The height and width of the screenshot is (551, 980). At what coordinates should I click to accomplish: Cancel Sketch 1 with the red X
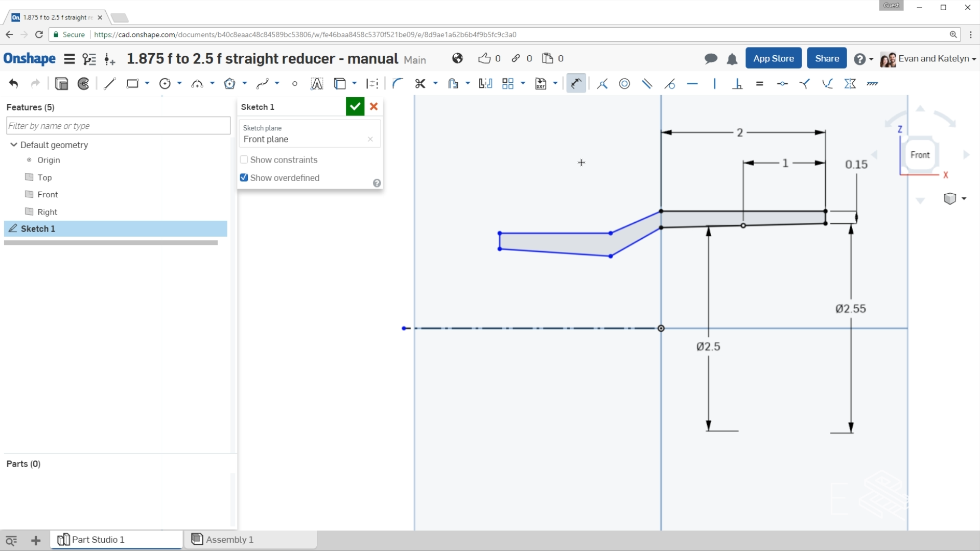point(374,106)
